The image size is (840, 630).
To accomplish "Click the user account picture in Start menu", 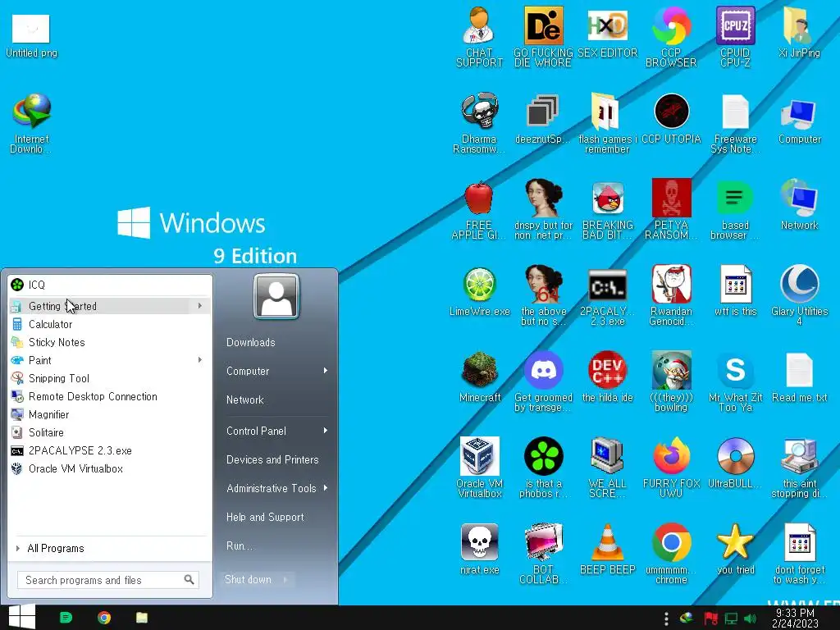I will (276, 296).
